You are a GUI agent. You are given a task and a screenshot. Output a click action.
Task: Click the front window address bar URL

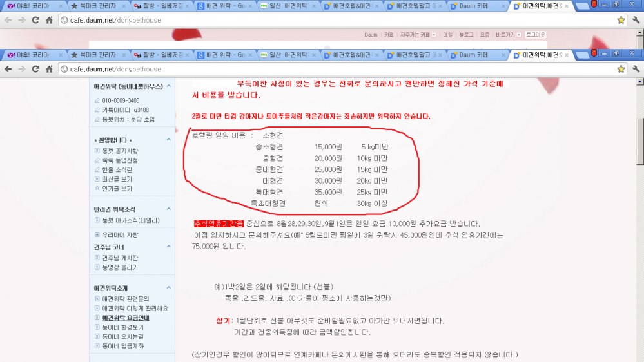(x=115, y=70)
